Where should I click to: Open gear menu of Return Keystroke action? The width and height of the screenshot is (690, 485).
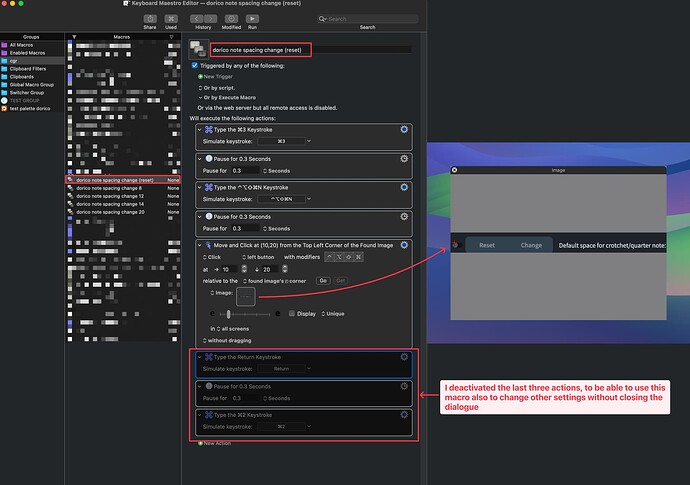(x=404, y=356)
